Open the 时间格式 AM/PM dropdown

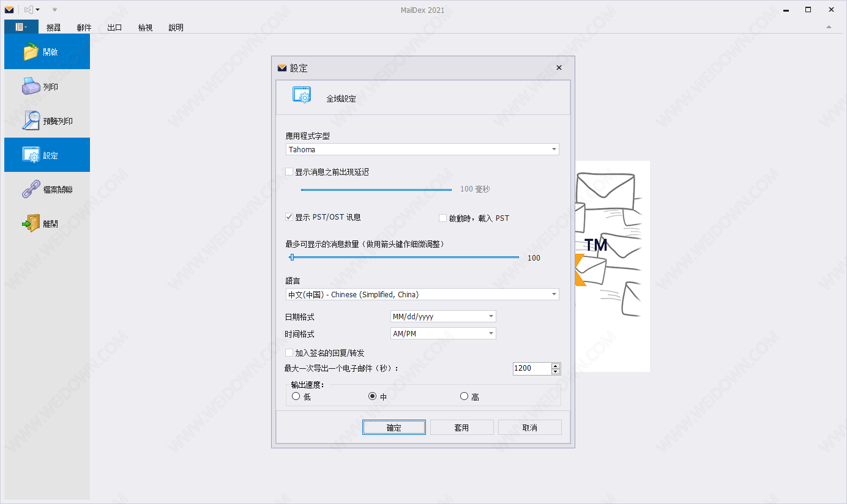pyautogui.click(x=443, y=333)
